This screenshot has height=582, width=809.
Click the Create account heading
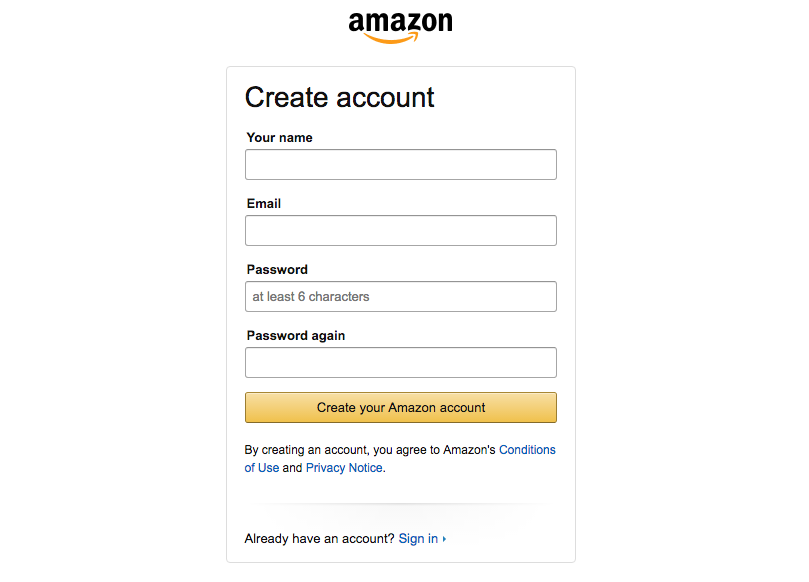[339, 98]
